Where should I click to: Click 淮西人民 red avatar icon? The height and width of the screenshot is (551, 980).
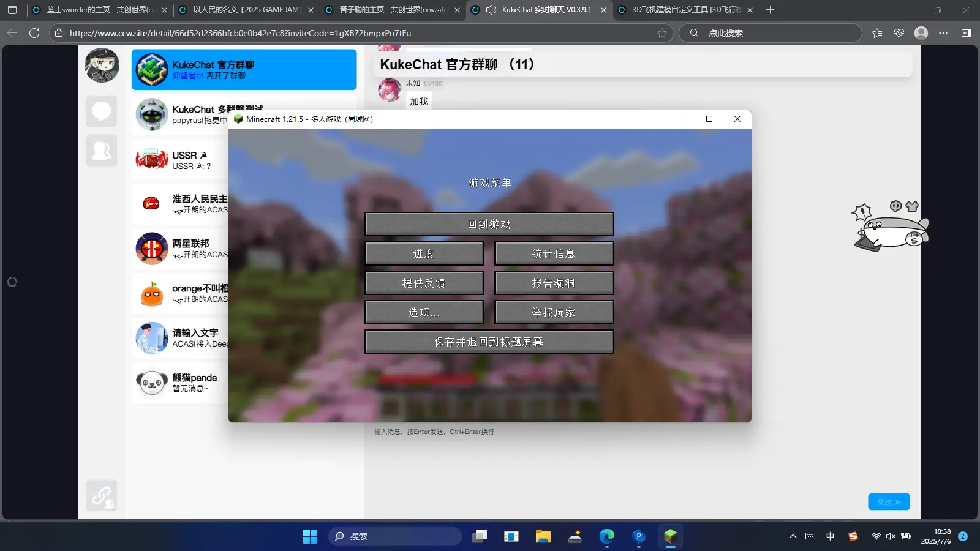coord(151,203)
